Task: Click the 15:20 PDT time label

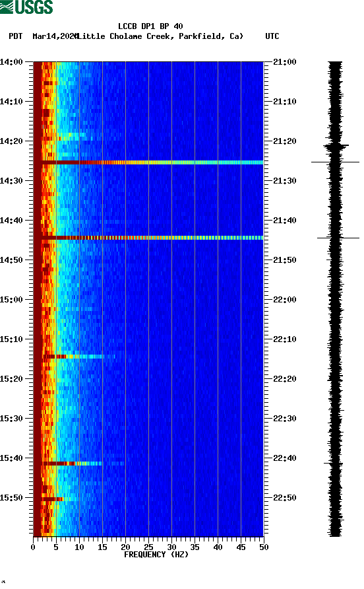Action: (12, 379)
